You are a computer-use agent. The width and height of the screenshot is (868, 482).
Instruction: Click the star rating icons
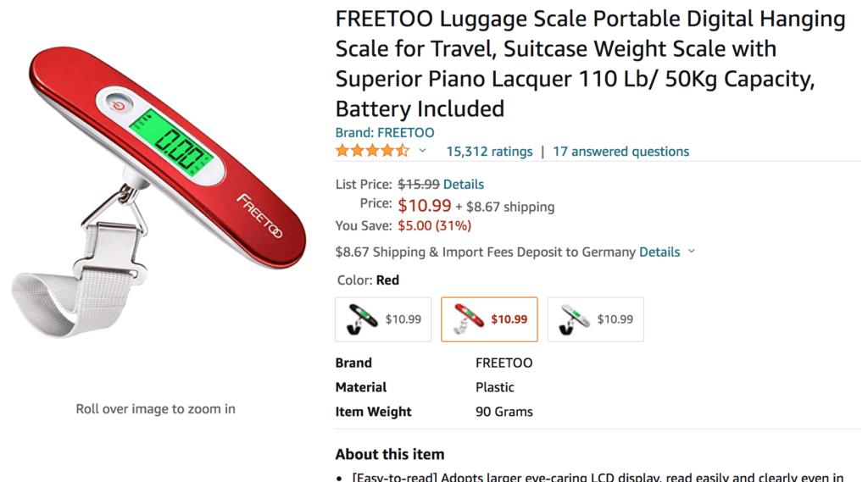[x=371, y=151]
